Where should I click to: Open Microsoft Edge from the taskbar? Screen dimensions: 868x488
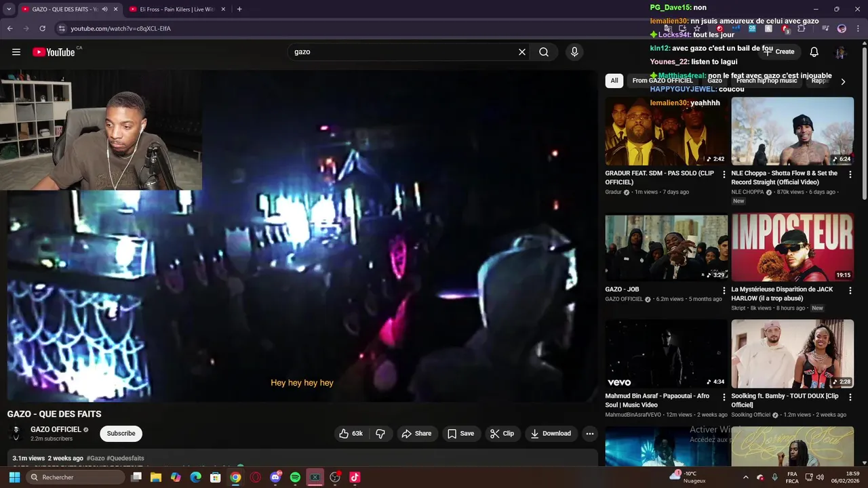pos(196,477)
